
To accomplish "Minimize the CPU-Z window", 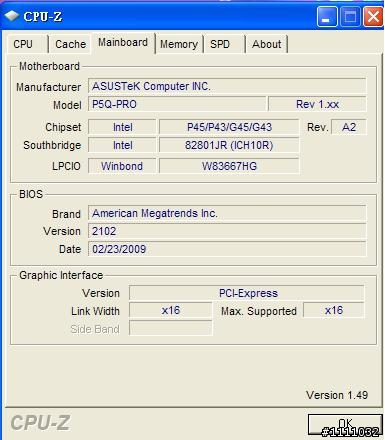I will tap(327, 17).
